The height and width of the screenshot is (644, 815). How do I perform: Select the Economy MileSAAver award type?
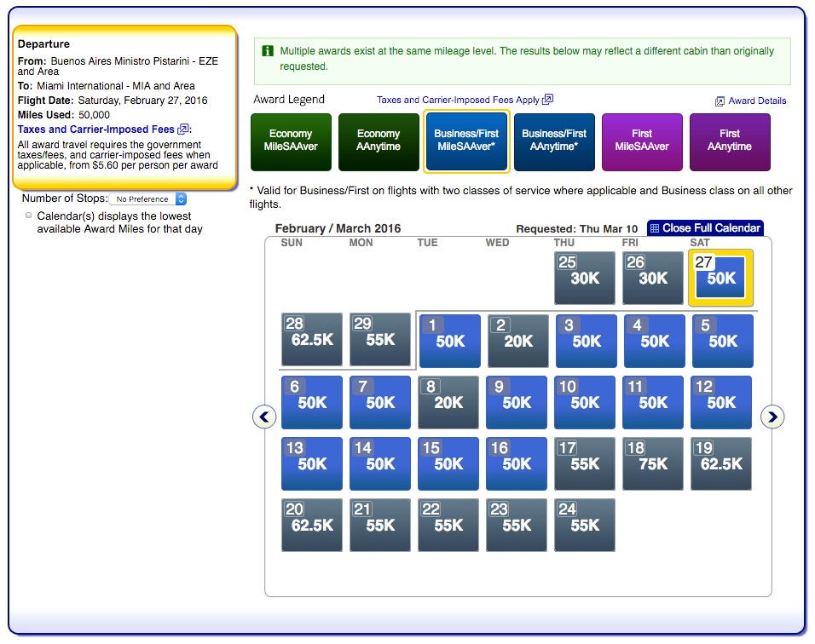291,141
